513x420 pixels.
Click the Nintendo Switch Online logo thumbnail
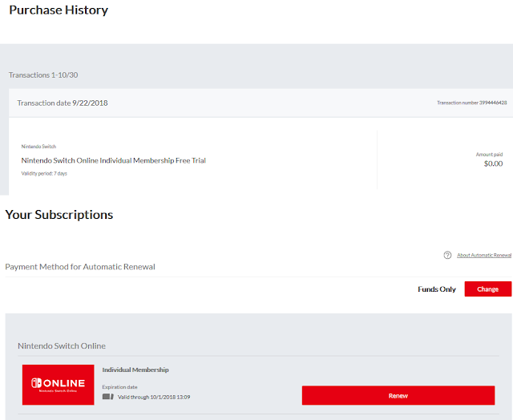[x=59, y=385]
